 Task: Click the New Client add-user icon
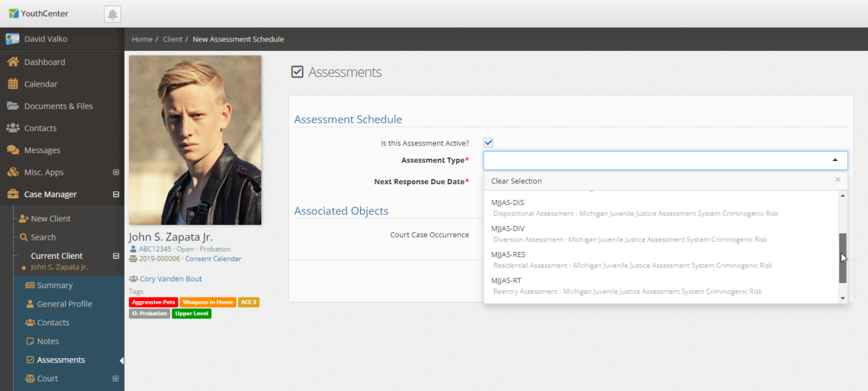click(24, 219)
